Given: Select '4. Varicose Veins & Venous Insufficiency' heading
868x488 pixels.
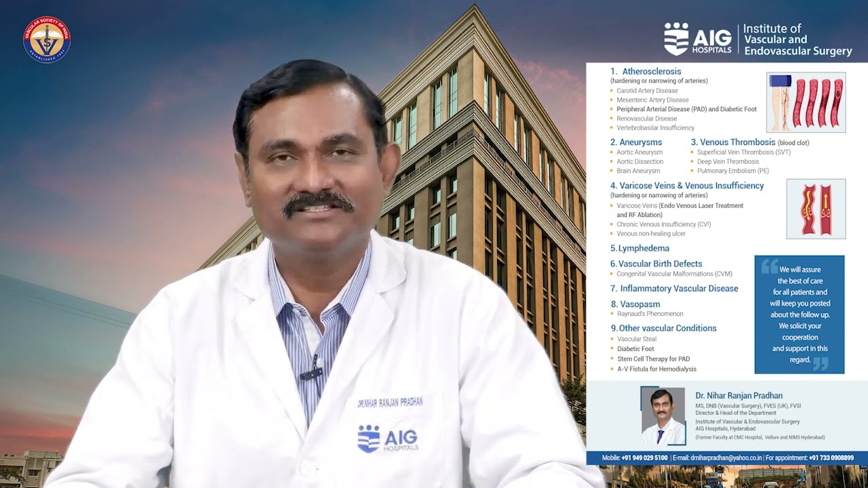Looking at the screenshot, I should [687, 186].
